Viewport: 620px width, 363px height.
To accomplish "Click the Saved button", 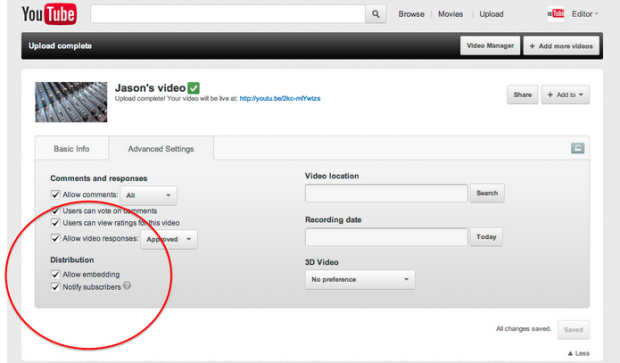I will [x=573, y=329].
